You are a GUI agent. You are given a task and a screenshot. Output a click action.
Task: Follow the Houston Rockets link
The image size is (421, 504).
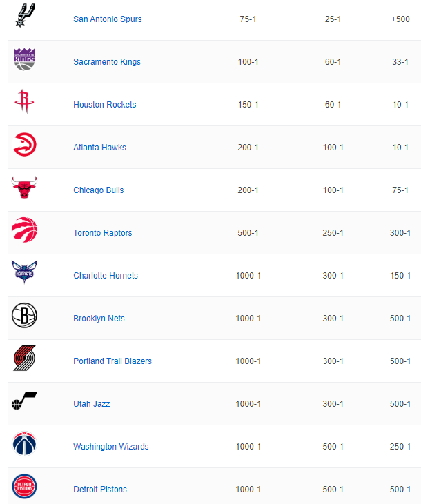105,105
